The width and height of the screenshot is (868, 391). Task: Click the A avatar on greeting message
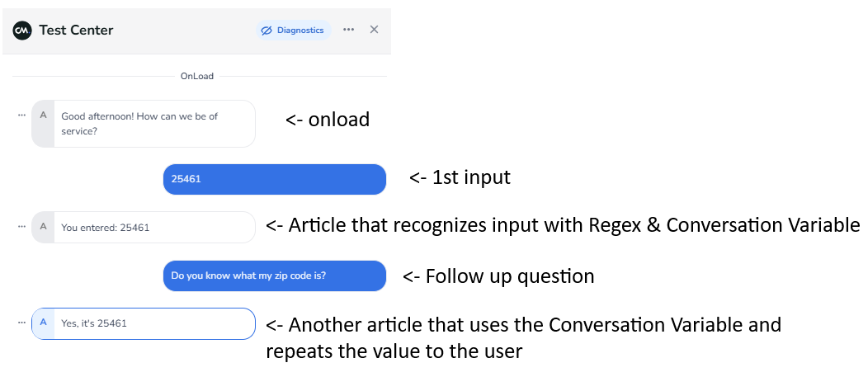click(x=43, y=115)
